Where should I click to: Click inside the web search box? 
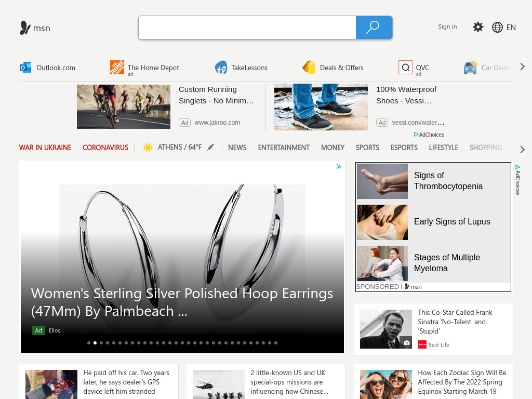pos(247,28)
